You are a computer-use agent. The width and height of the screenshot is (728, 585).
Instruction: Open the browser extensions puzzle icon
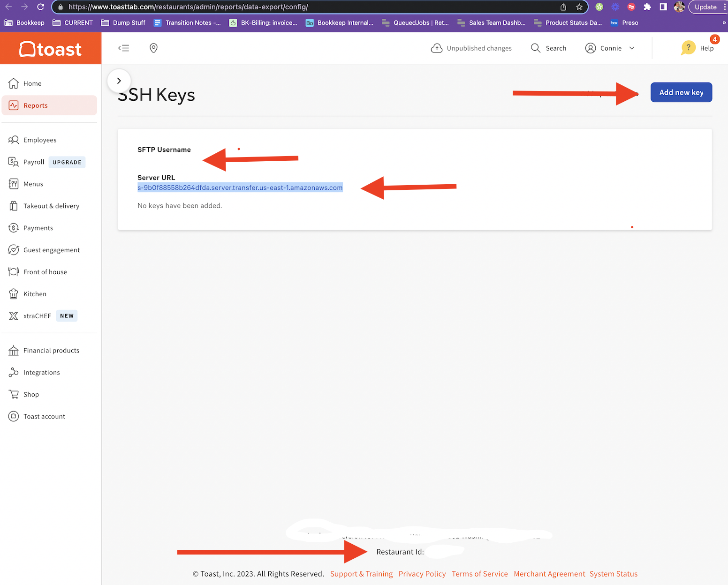tap(647, 7)
